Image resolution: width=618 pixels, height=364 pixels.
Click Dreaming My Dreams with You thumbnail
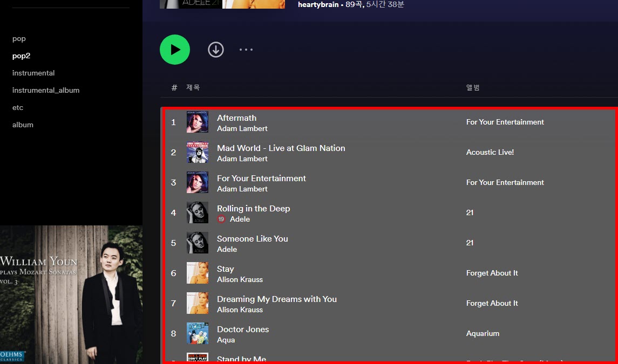(198, 303)
